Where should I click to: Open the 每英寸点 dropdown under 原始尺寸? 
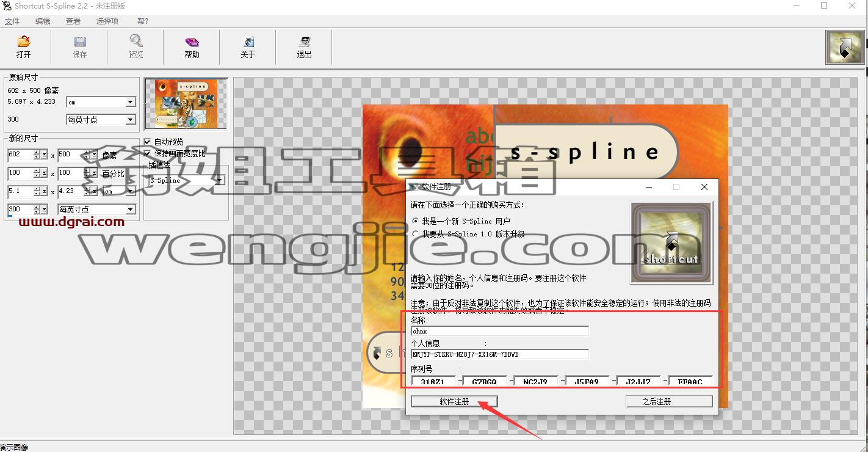(131, 120)
